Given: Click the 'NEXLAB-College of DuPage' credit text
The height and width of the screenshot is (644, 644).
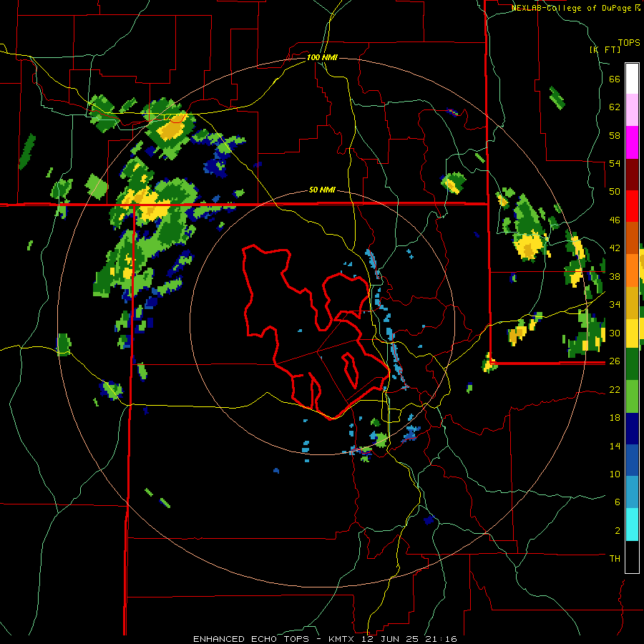Looking at the screenshot, I should pos(573,8).
